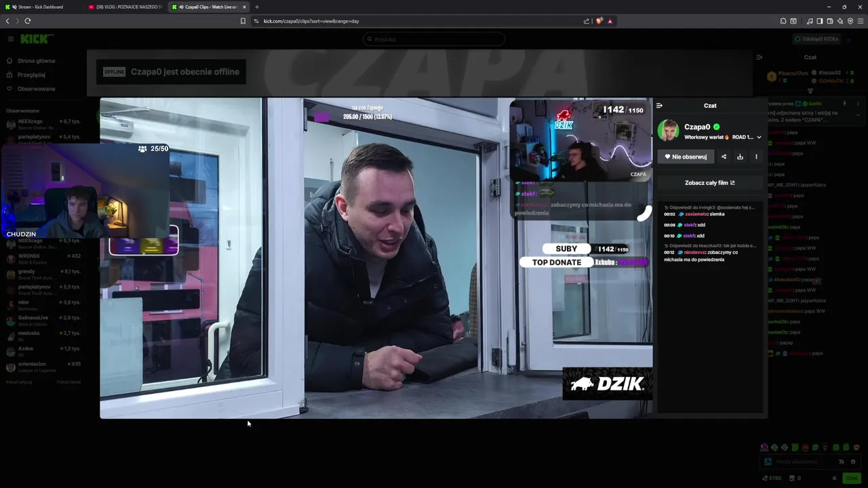Click the share icon in address bar
Image resolution: width=868 pixels, height=488 pixels.
(x=587, y=21)
